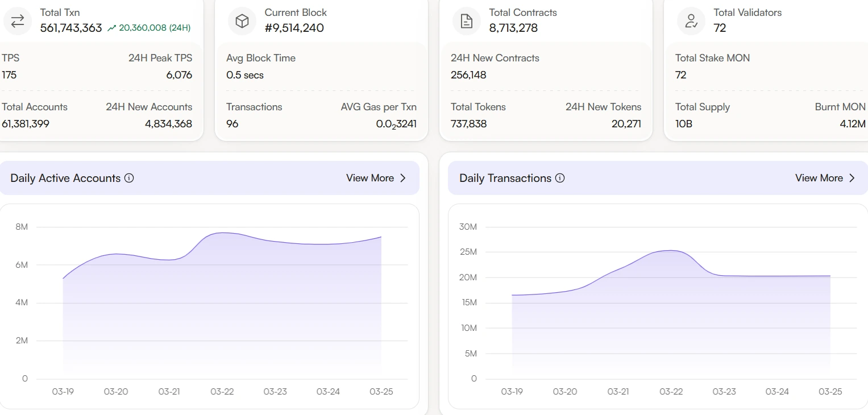Click the chevron arrow in Daily Transactions header
This screenshot has height=415, width=868.
pos(852,178)
